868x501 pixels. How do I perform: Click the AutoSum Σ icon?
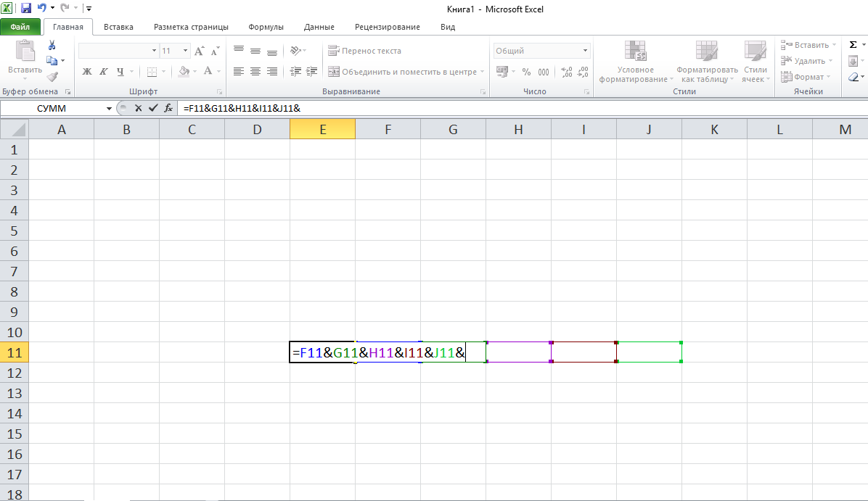[853, 45]
